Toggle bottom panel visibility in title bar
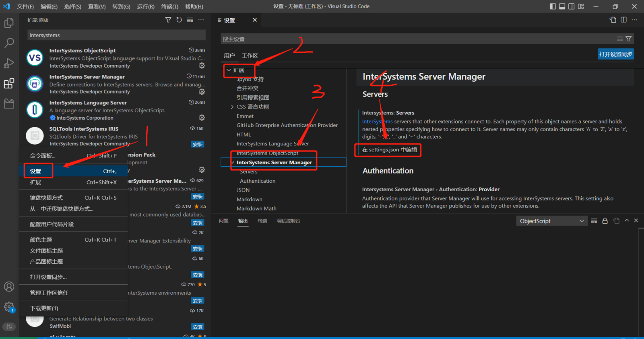 pos(562,6)
